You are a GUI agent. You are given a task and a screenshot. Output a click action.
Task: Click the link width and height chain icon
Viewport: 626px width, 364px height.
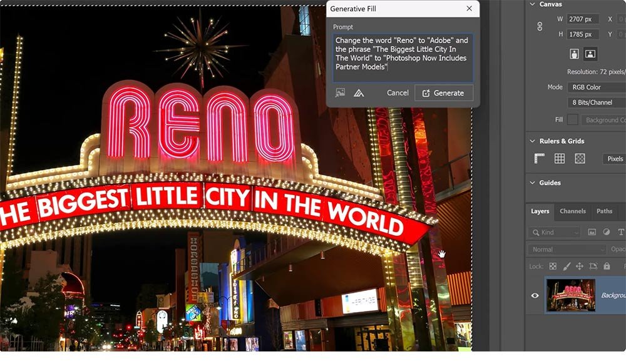540,27
